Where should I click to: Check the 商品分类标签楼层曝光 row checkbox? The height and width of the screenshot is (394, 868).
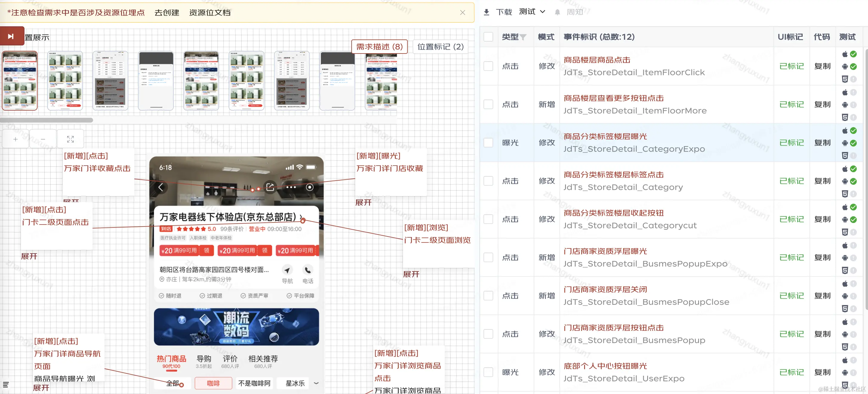(x=488, y=143)
